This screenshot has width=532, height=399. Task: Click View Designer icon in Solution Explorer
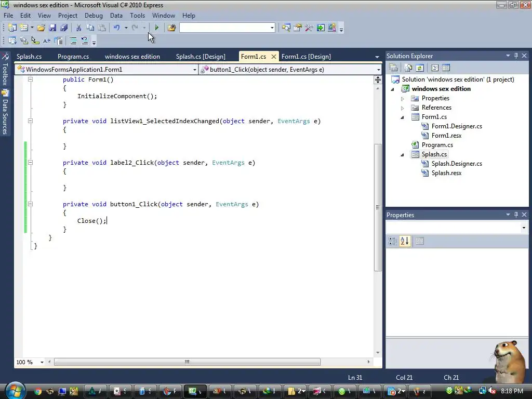[446, 68]
